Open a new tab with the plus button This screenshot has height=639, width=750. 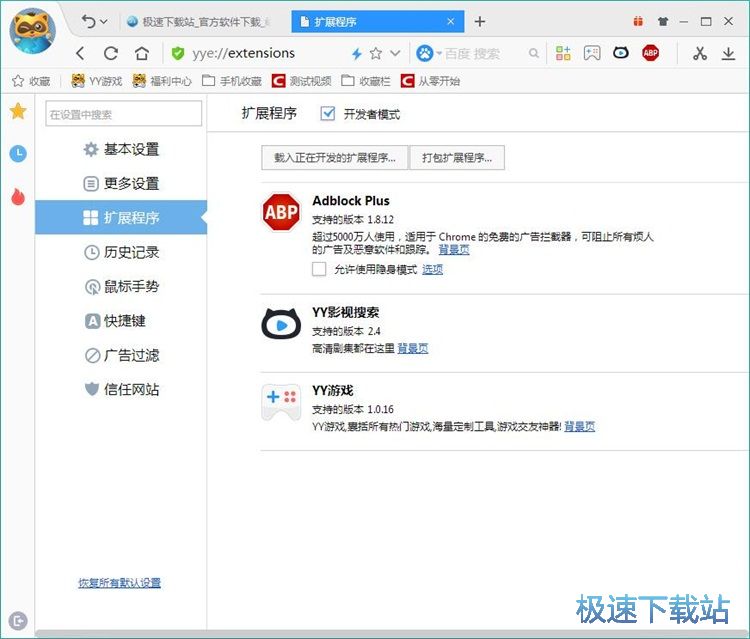480,22
